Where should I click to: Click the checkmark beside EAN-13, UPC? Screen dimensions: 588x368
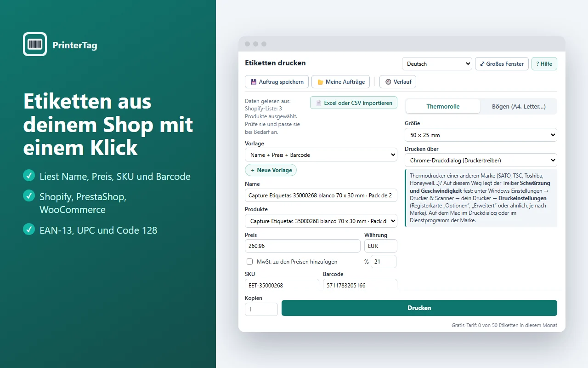click(29, 230)
